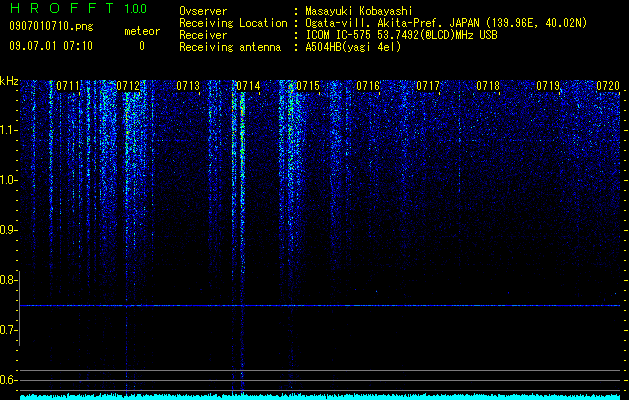Click the 1.1 kHz axis label
The image size is (629, 400).
[9, 130]
